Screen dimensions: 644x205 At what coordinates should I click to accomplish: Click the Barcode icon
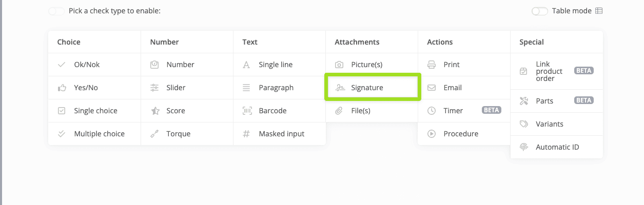coord(247,111)
